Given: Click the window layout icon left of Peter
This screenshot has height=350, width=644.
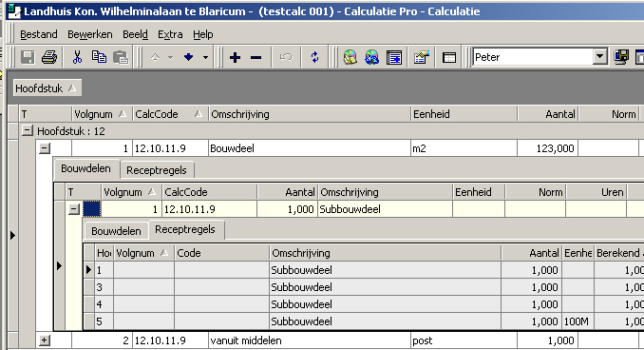Looking at the screenshot, I should tap(449, 57).
